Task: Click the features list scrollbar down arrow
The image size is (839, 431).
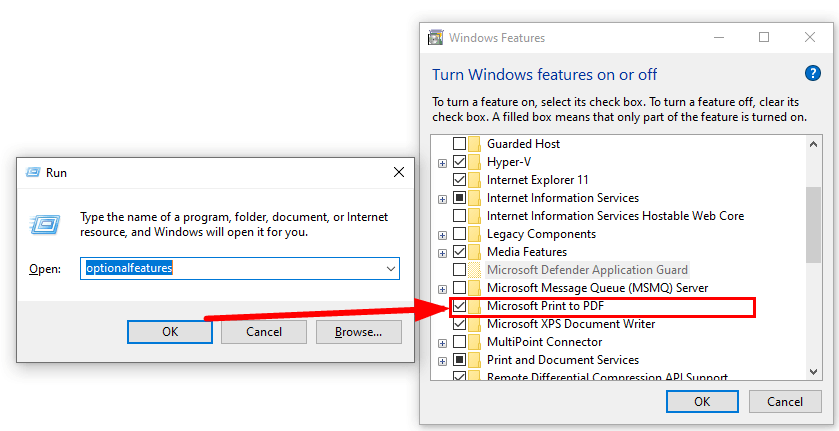Action: point(813,371)
